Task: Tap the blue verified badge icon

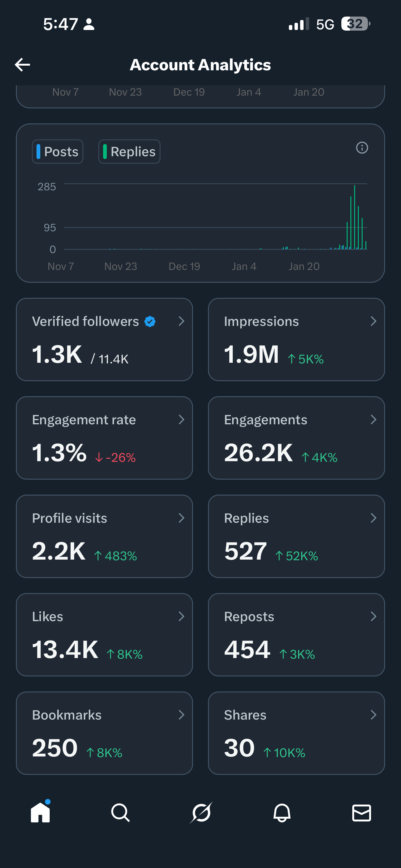Action: click(150, 322)
